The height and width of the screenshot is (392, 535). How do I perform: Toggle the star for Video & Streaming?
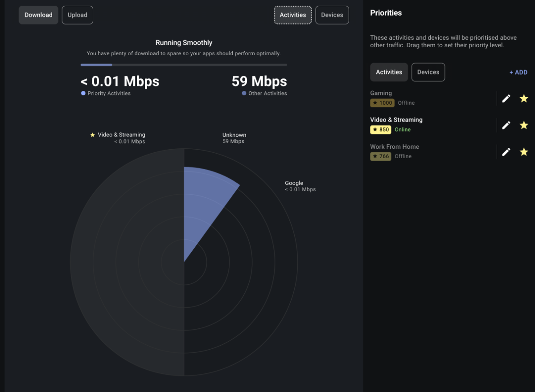pyautogui.click(x=524, y=125)
